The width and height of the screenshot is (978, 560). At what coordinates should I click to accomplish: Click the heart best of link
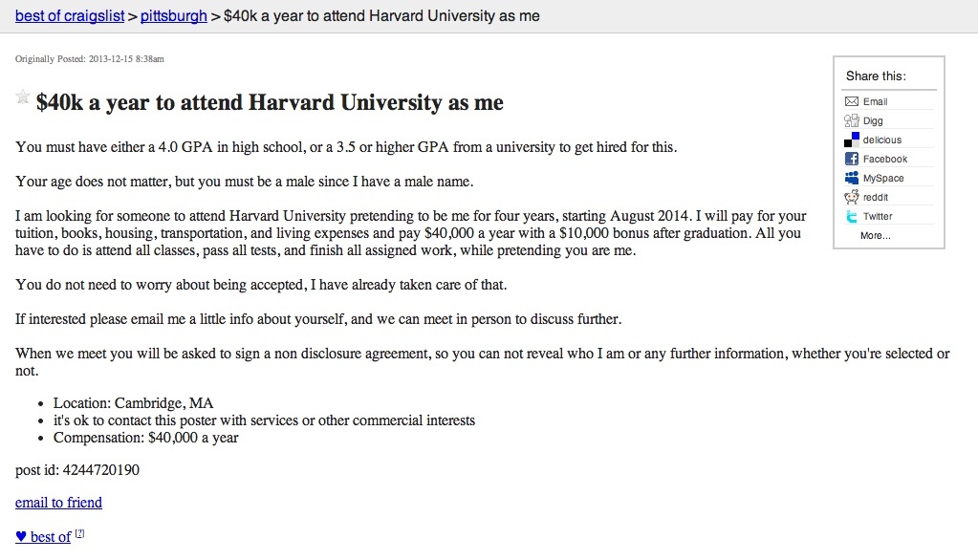(43, 537)
